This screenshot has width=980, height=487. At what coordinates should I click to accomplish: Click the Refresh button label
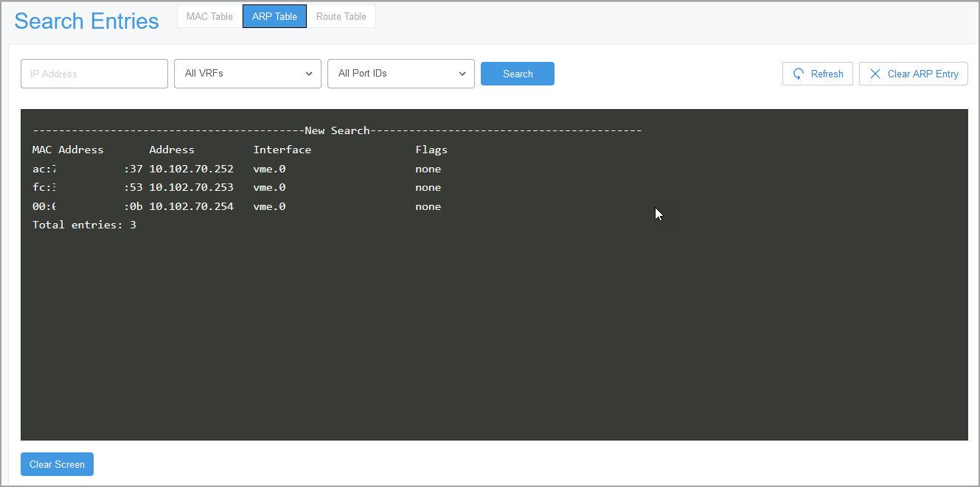827,74
